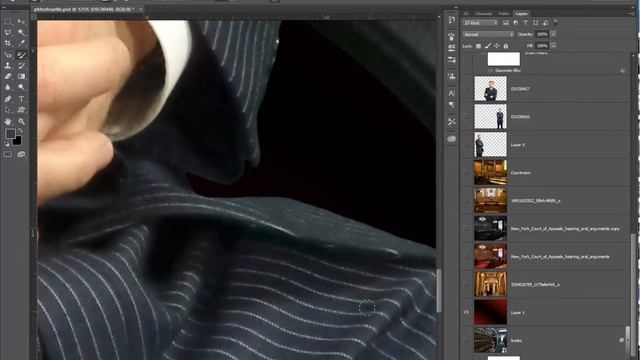Hide Layer 1 using its eye icon

[466, 312]
